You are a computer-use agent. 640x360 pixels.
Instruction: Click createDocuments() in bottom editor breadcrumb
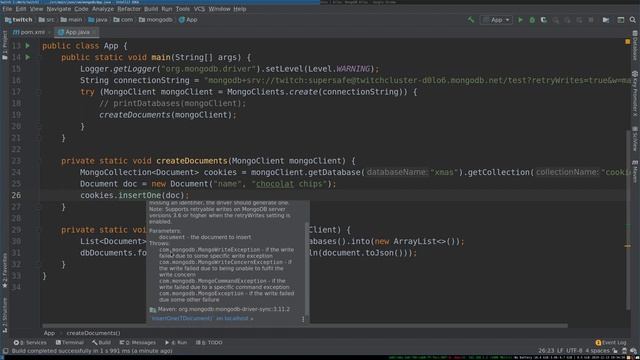tap(93, 333)
